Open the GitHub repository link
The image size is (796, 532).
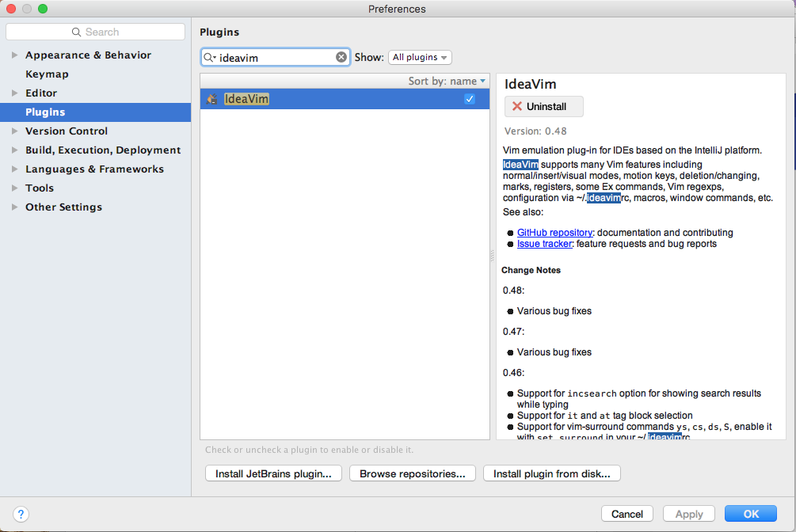point(554,233)
